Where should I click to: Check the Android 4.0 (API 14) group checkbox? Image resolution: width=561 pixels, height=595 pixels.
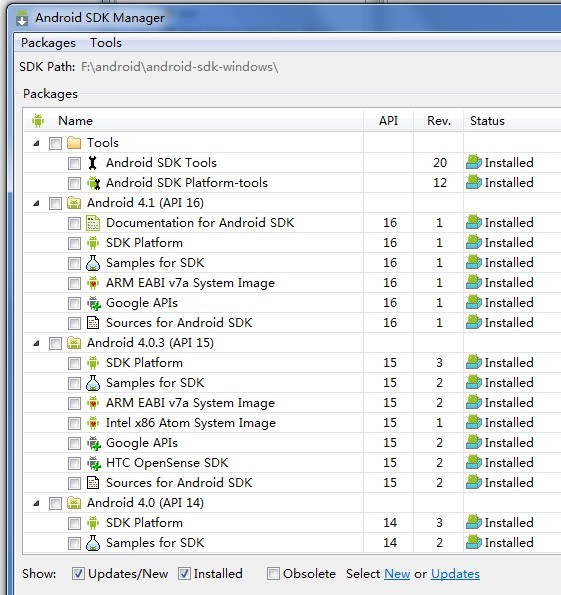55,504
